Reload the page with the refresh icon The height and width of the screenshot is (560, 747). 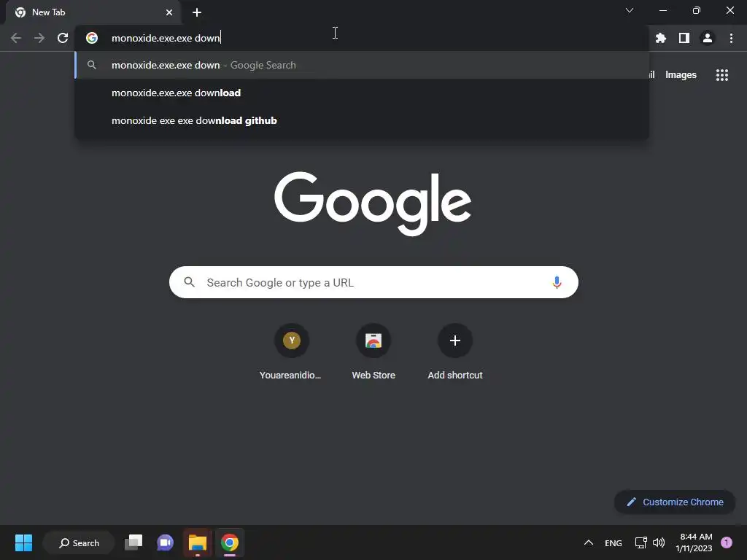coord(63,38)
